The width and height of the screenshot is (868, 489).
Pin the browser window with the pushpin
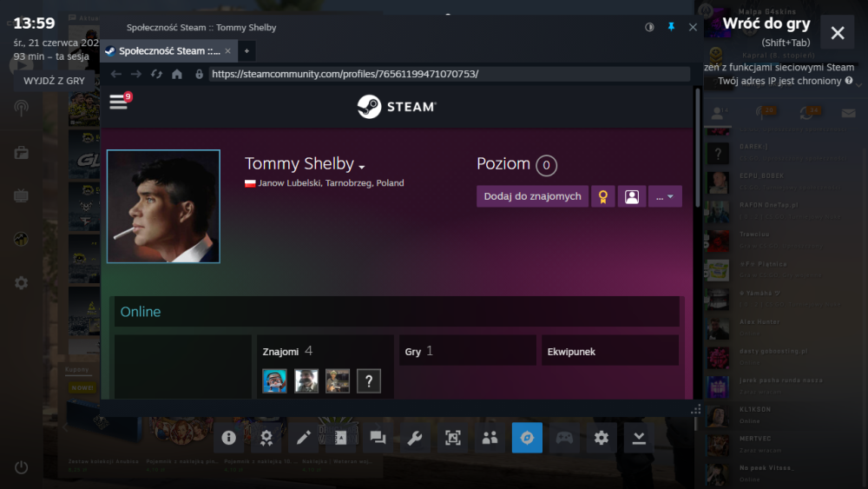pos(671,27)
